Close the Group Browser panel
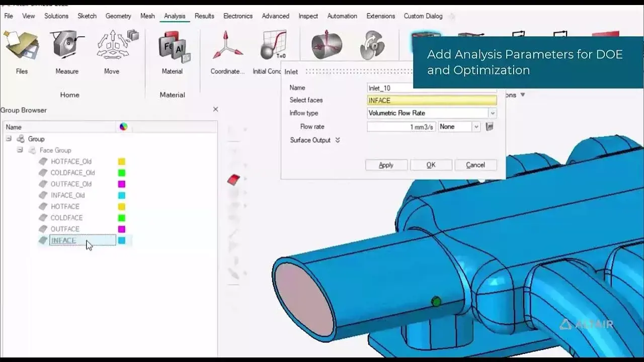 [215, 109]
